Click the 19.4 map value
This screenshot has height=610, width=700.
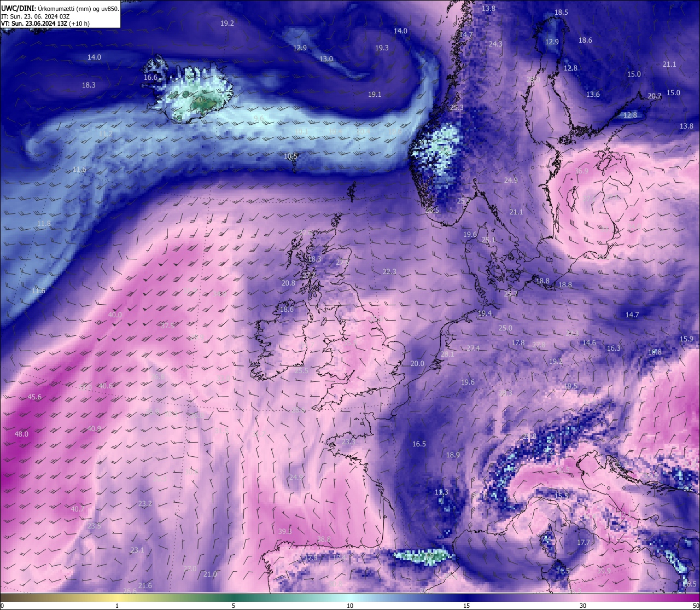coord(485,313)
